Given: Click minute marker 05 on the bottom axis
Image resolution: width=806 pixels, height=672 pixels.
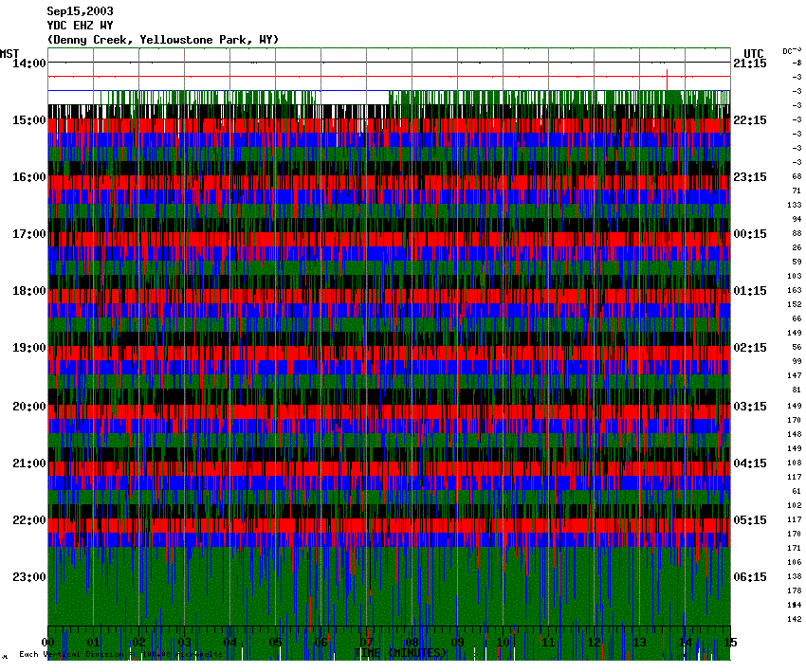Looking at the screenshot, I should tap(276, 643).
